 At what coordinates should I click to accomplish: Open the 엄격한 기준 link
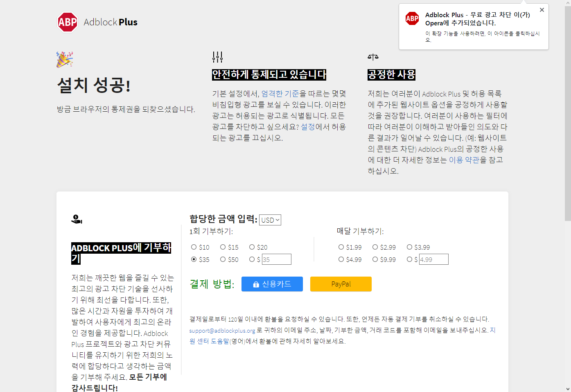(280, 94)
